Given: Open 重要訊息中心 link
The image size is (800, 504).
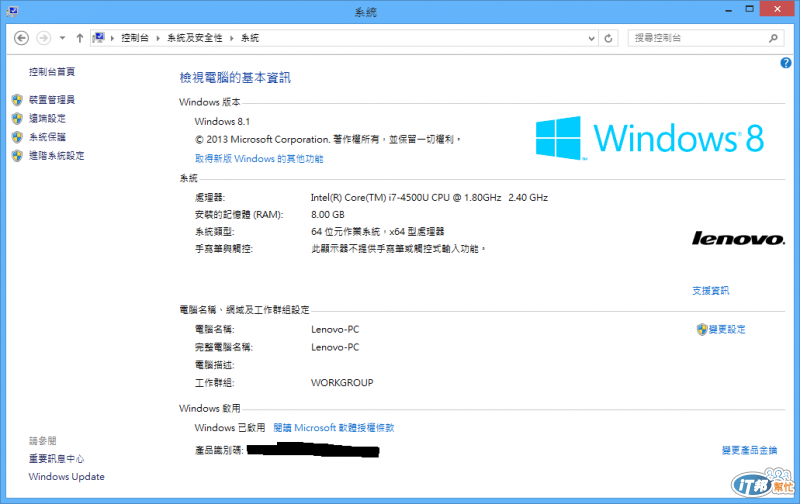Looking at the screenshot, I should coord(56,459).
